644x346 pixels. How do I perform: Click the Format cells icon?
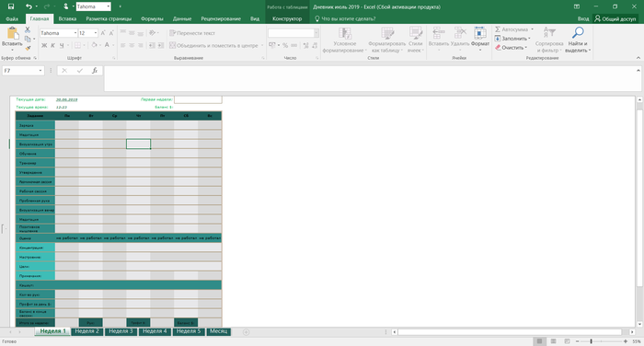coord(479,33)
